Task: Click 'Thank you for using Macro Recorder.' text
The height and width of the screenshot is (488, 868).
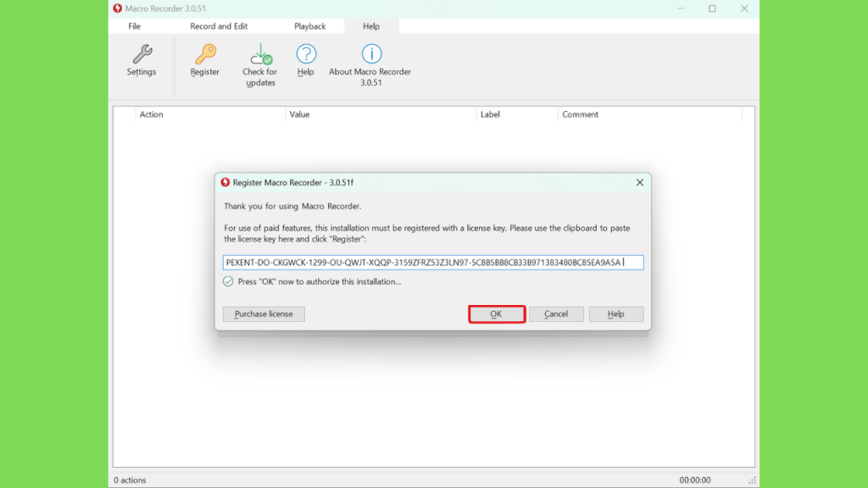Action: point(292,207)
